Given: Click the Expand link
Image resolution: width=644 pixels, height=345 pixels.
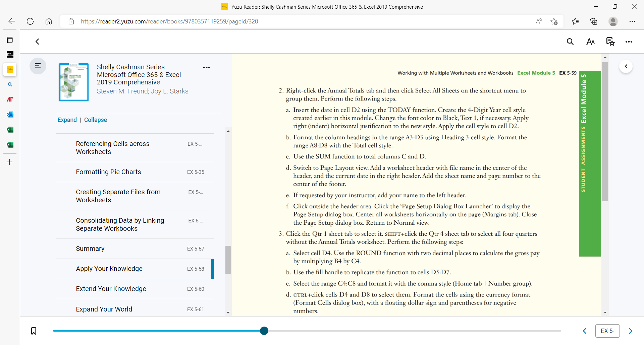Looking at the screenshot, I should coord(67,120).
